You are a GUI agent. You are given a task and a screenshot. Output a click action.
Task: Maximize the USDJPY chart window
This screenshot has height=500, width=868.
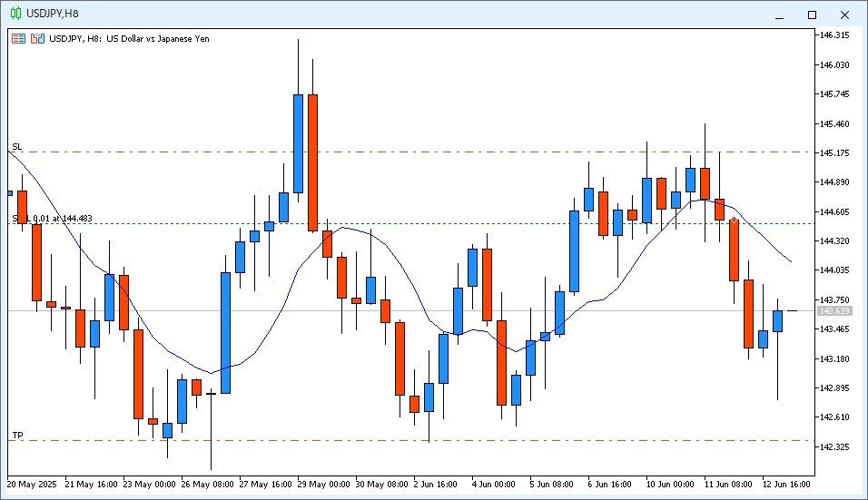(812, 15)
